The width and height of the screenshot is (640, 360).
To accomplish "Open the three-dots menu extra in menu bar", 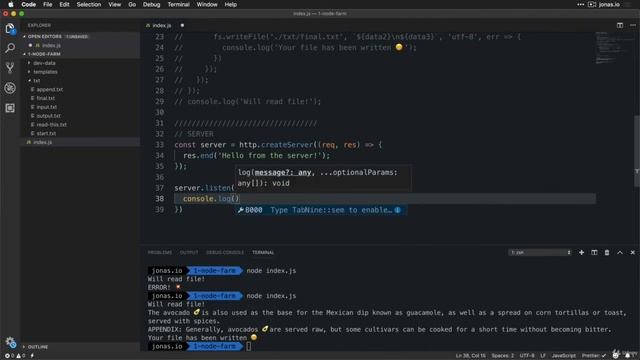I will pyautogui.click(x=580, y=4).
